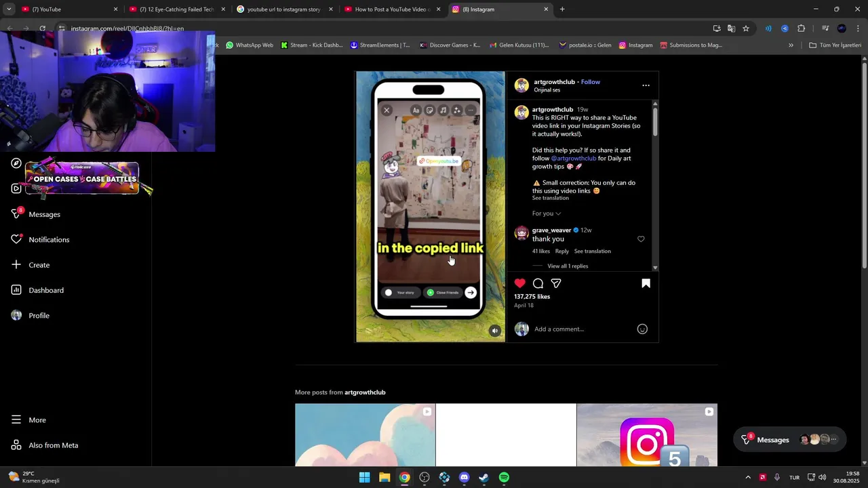Screen dimensions: 868x488
Task: Open a new browser tab with the plus
Action: [x=562, y=9]
